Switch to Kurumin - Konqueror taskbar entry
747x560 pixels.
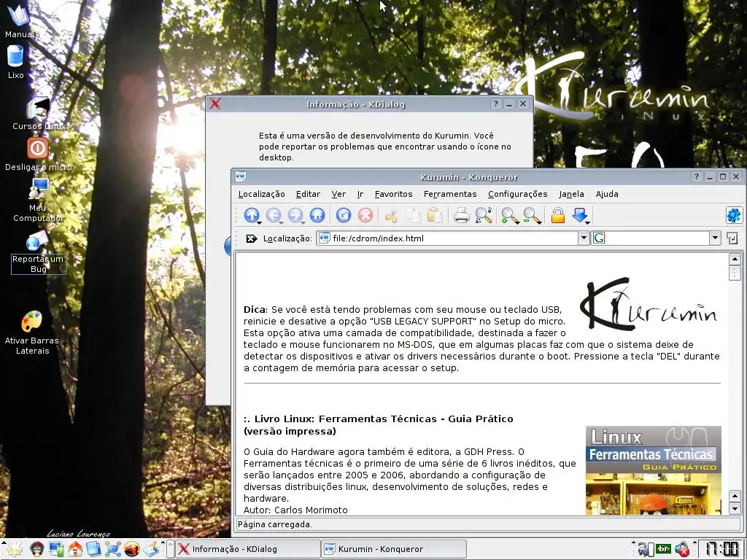pos(393,549)
